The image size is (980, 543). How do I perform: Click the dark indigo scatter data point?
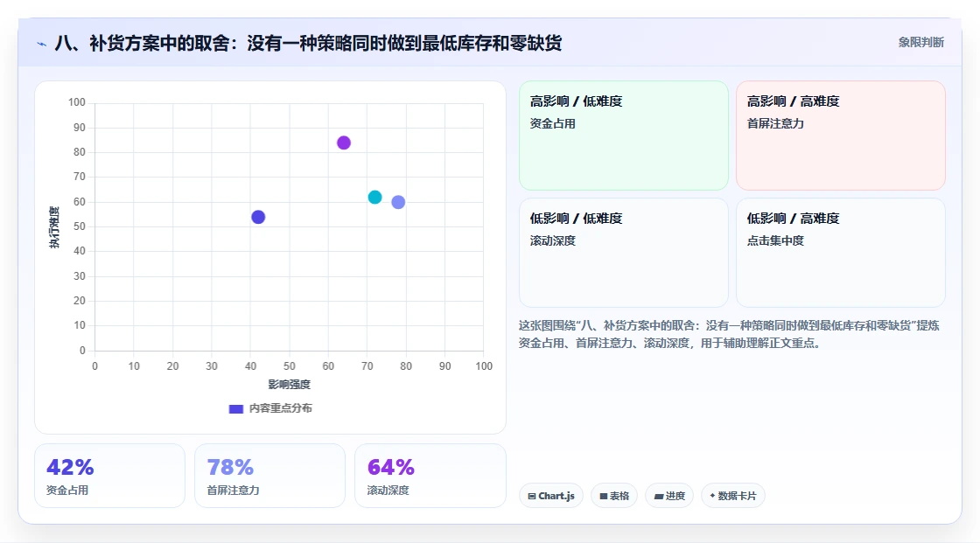(258, 218)
